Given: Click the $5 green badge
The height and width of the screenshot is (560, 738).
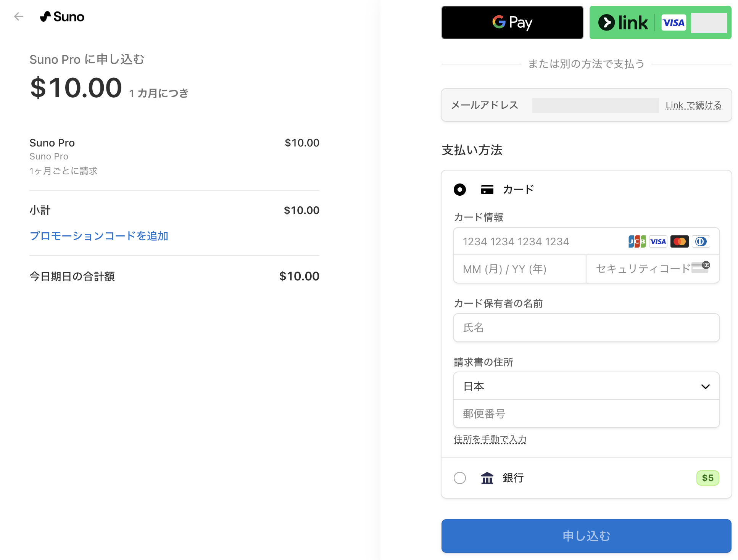Looking at the screenshot, I should [x=707, y=478].
